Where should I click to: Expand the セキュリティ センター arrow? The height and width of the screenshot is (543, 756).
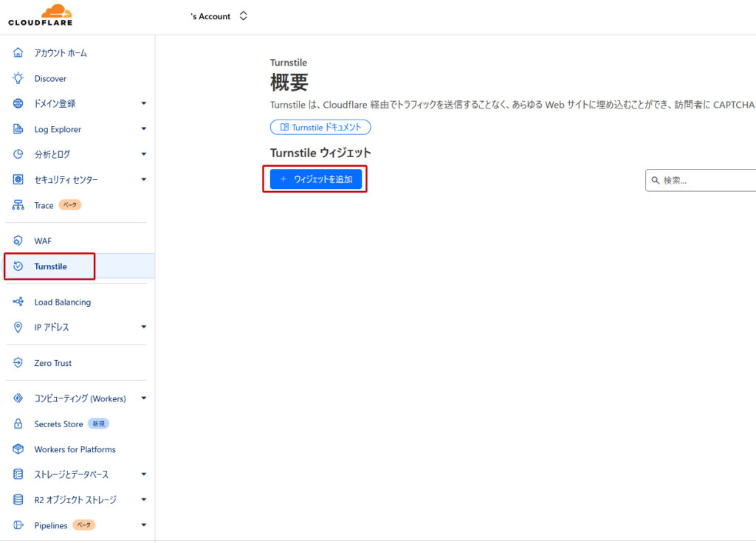[x=144, y=179]
